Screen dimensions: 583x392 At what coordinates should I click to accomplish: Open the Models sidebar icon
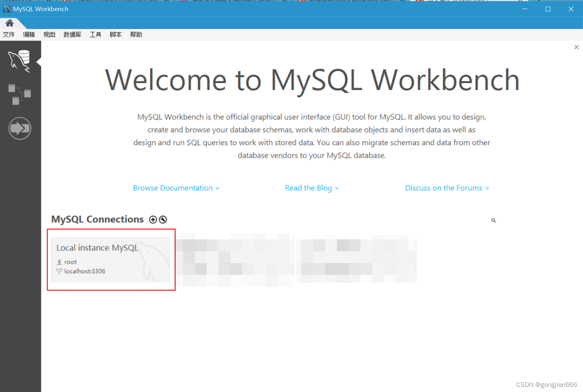pos(20,94)
